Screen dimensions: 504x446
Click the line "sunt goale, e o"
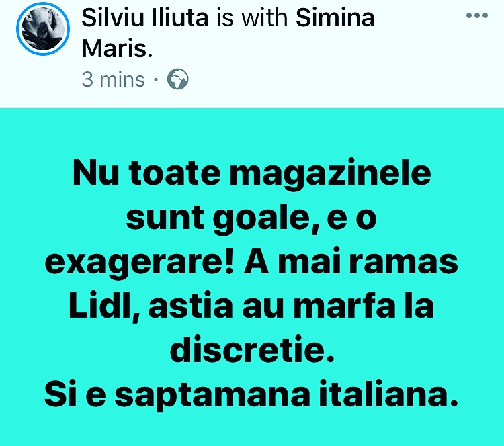[x=251, y=218]
